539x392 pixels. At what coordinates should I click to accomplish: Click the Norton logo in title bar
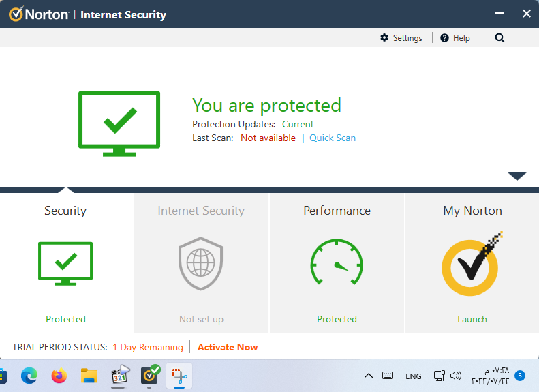(x=39, y=14)
